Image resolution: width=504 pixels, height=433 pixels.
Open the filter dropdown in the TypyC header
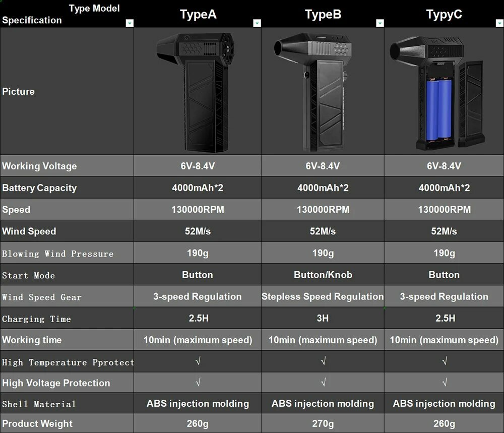(x=499, y=23)
